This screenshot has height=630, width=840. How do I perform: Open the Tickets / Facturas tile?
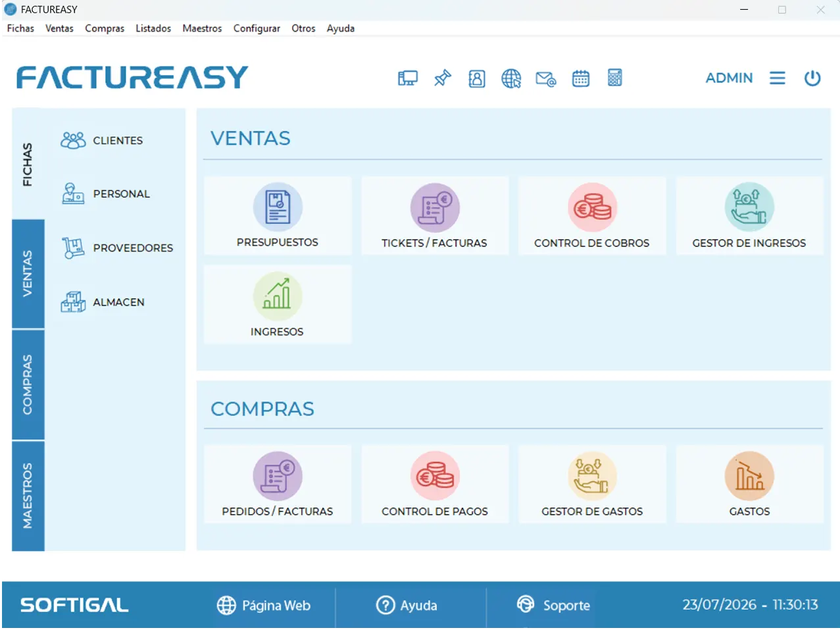(x=435, y=215)
